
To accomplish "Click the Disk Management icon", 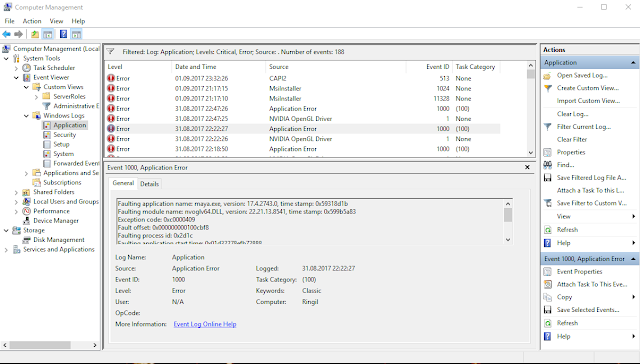I will [x=27, y=240].
